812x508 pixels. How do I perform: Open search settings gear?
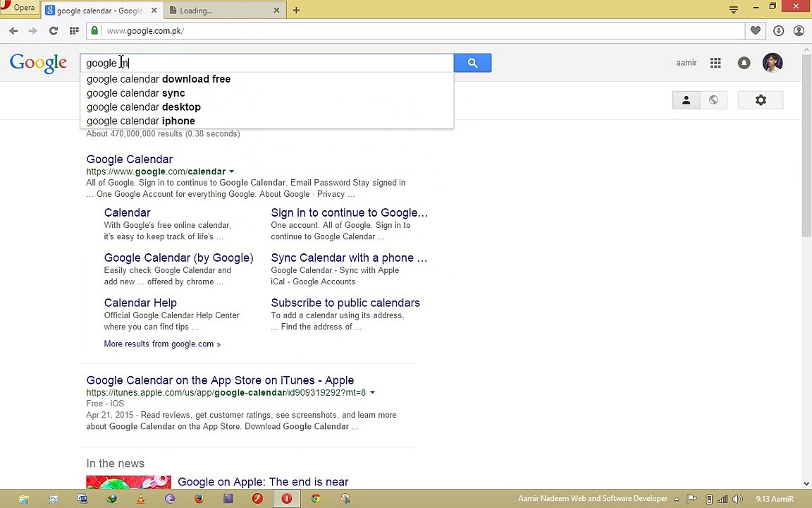tap(761, 100)
